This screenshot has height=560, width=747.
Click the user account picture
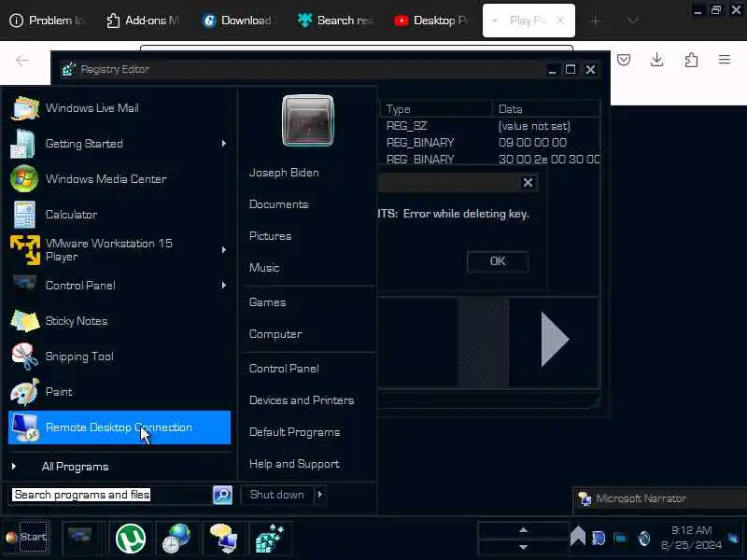tap(308, 121)
